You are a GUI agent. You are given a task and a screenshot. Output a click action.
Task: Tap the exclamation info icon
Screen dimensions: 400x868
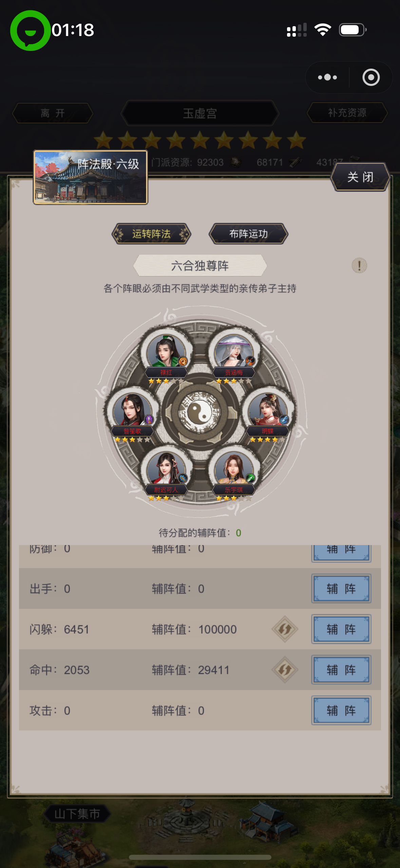[359, 265]
